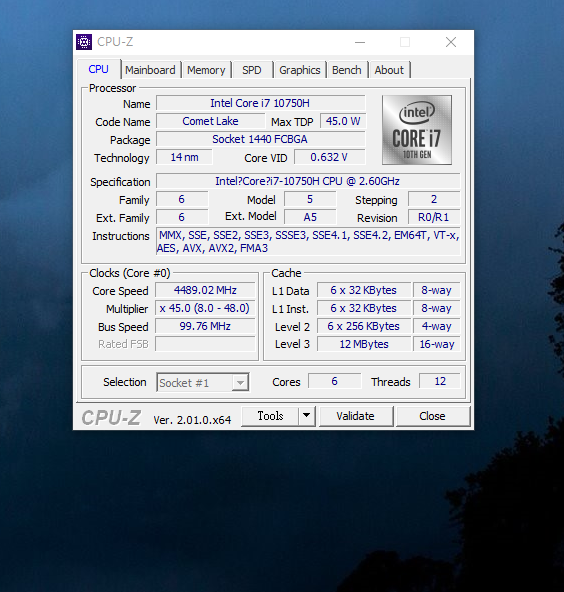
Task: Click the Core VID value 0.632 V
Action: click(x=330, y=157)
